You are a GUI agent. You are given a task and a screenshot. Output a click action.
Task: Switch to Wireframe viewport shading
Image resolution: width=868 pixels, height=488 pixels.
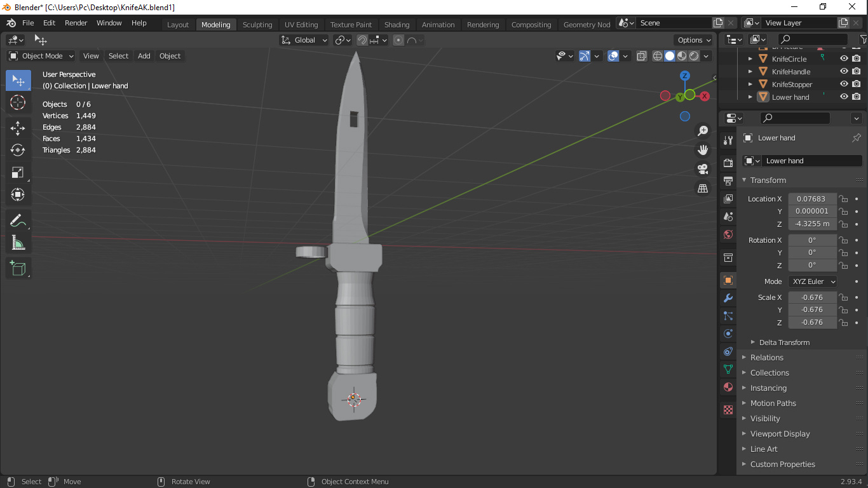click(658, 56)
